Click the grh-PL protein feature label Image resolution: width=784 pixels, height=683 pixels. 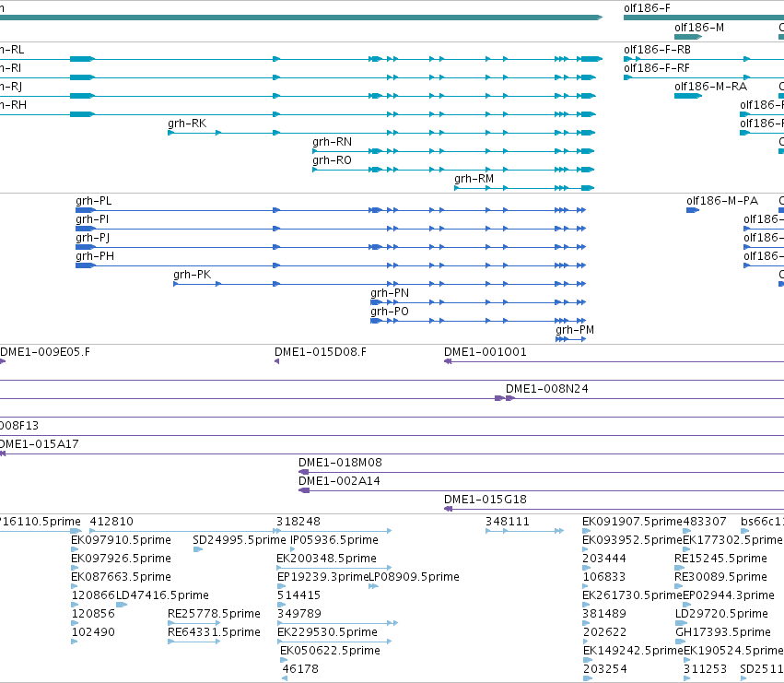click(x=93, y=201)
